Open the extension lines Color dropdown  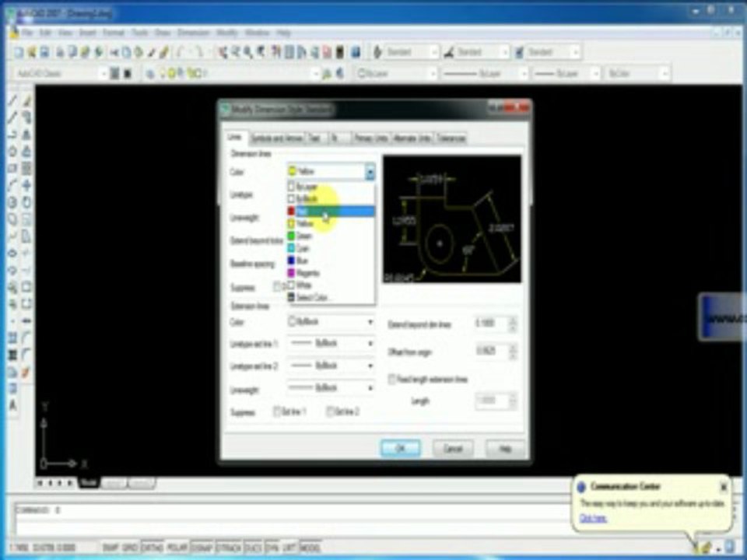pyautogui.click(x=331, y=322)
